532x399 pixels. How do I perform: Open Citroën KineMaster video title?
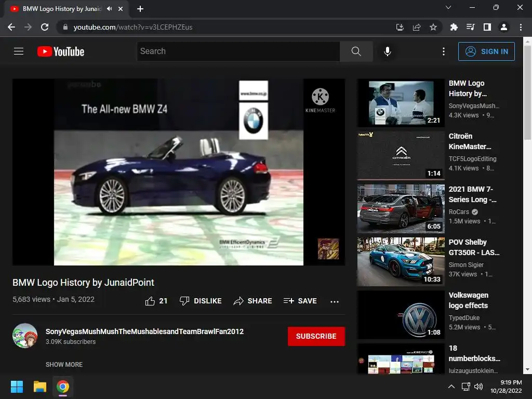470,141
